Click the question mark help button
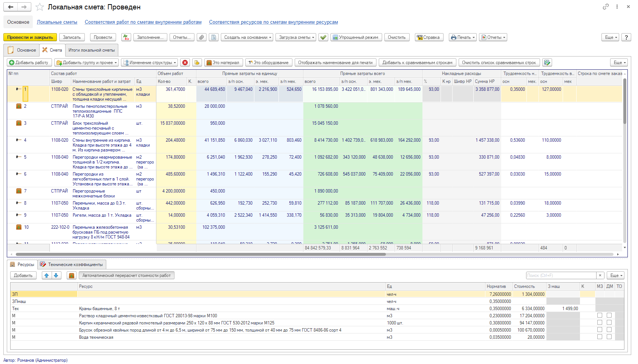The height and width of the screenshot is (364, 638). (626, 37)
